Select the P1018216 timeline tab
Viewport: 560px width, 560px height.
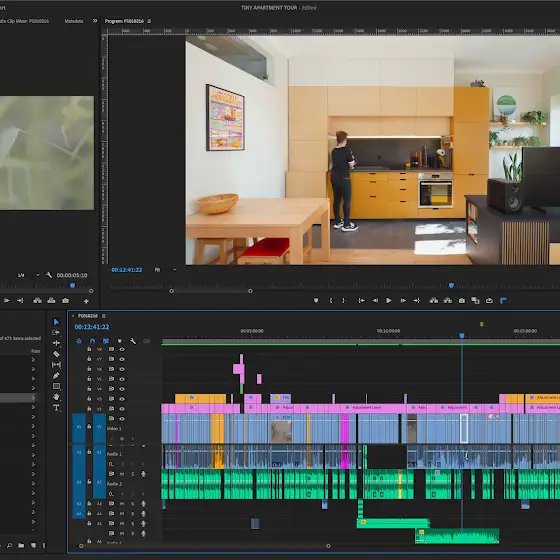tap(88, 316)
